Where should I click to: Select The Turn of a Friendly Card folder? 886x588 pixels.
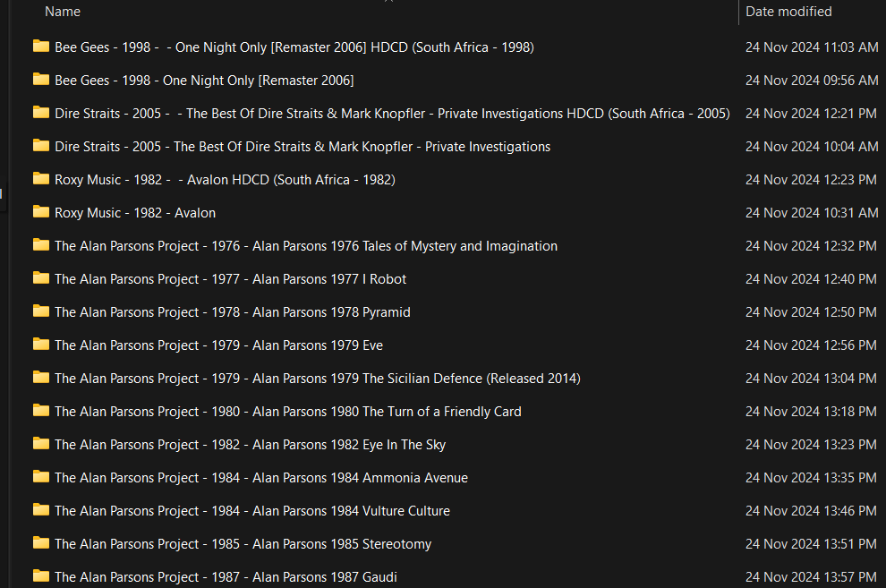pyautogui.click(x=287, y=412)
